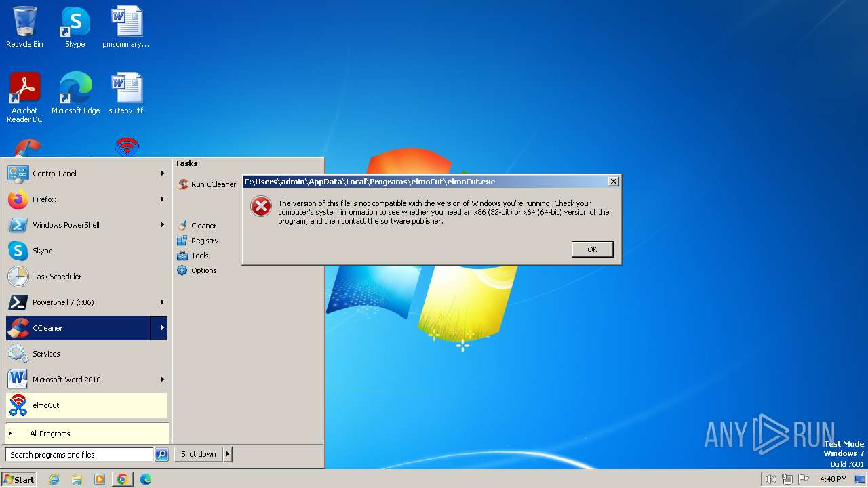Open CCleaner Cleaner task
868x488 pixels.
point(197,226)
